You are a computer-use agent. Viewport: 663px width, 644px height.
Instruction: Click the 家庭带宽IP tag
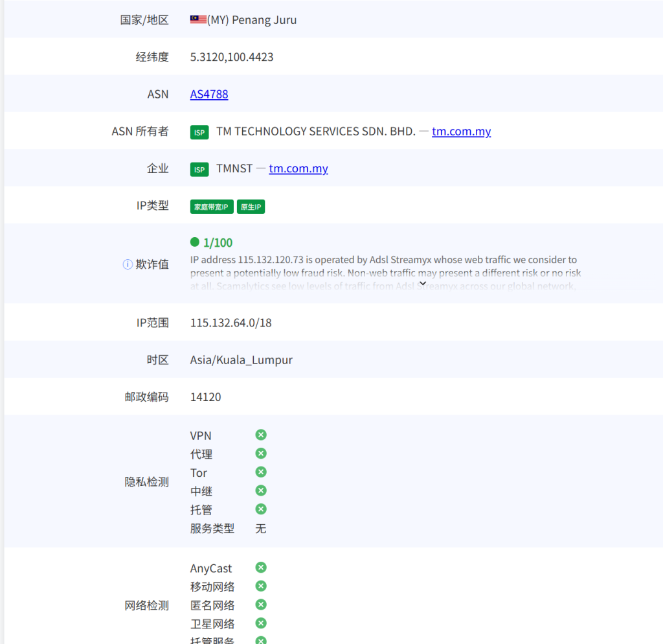(x=212, y=207)
